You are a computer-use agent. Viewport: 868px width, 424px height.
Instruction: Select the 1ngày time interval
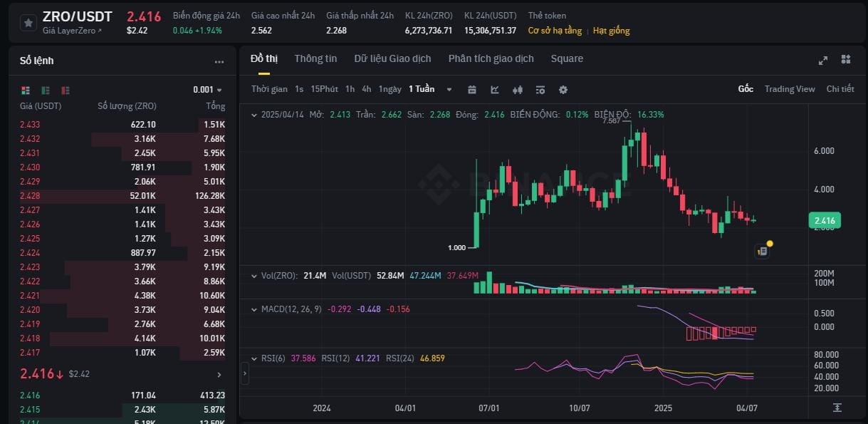389,89
